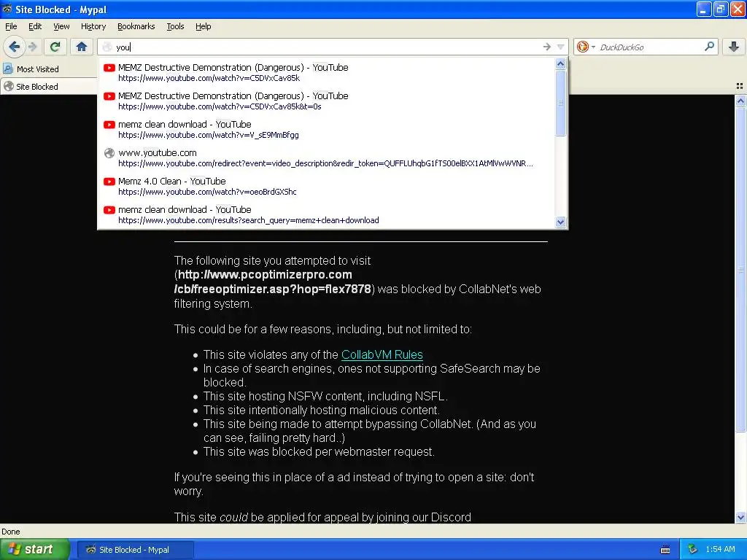The image size is (747, 560).
Task: Reload the current page
Action: tap(55, 47)
